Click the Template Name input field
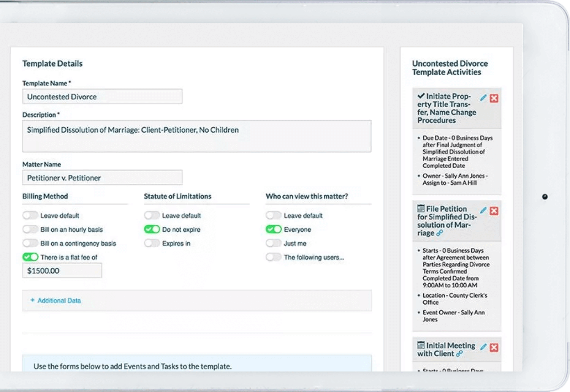This screenshot has width=570, height=392. pyautogui.click(x=102, y=96)
